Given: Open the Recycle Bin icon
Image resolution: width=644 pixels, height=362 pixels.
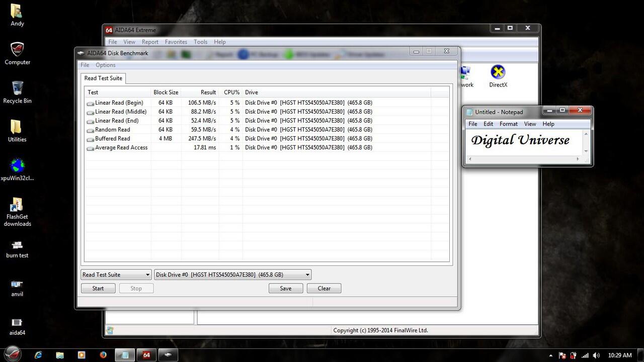Looking at the screenshot, I should [x=17, y=92].
